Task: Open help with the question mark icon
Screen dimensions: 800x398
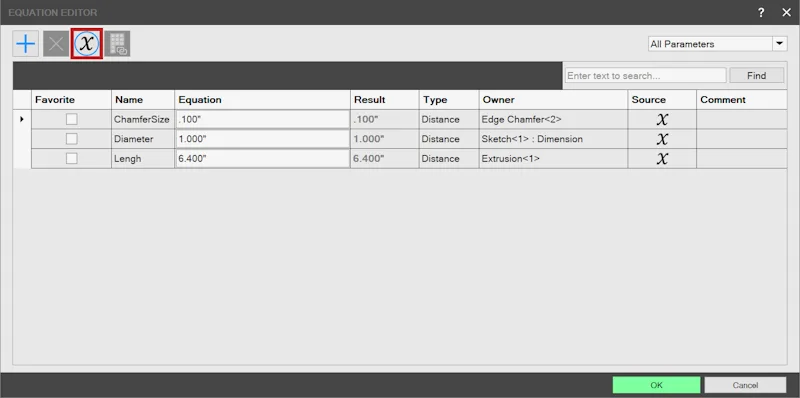Action: tap(761, 13)
